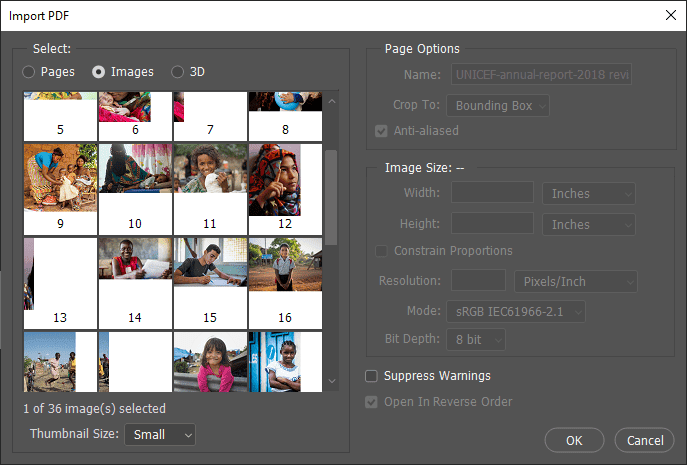This screenshot has width=687, height=465.
Task: Choose thumbnail 15 of the boy writing
Action: (x=210, y=283)
